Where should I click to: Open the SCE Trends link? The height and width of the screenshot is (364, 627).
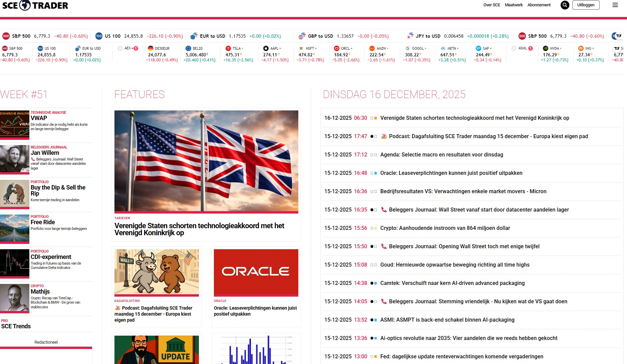pyautogui.click(x=16, y=326)
